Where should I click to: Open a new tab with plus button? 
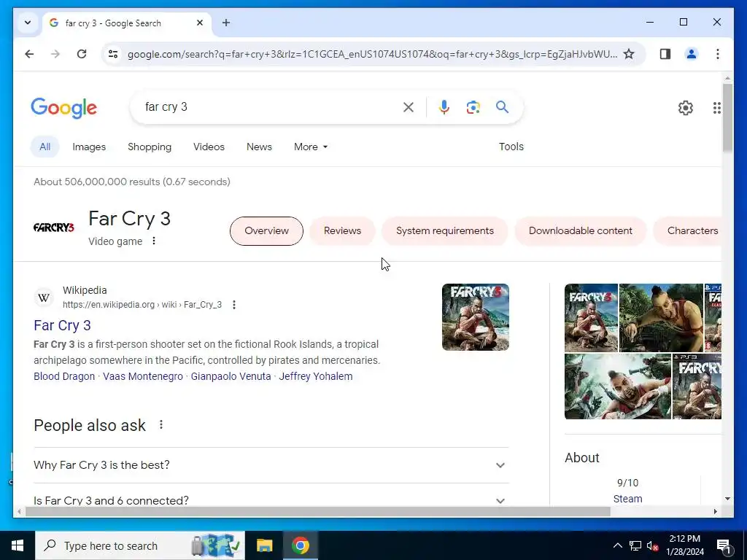[x=226, y=23]
